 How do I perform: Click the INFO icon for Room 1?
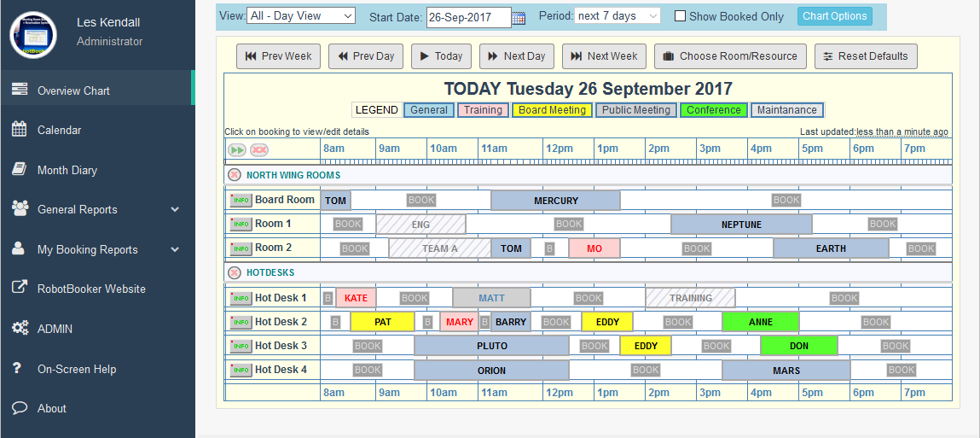[x=241, y=224]
